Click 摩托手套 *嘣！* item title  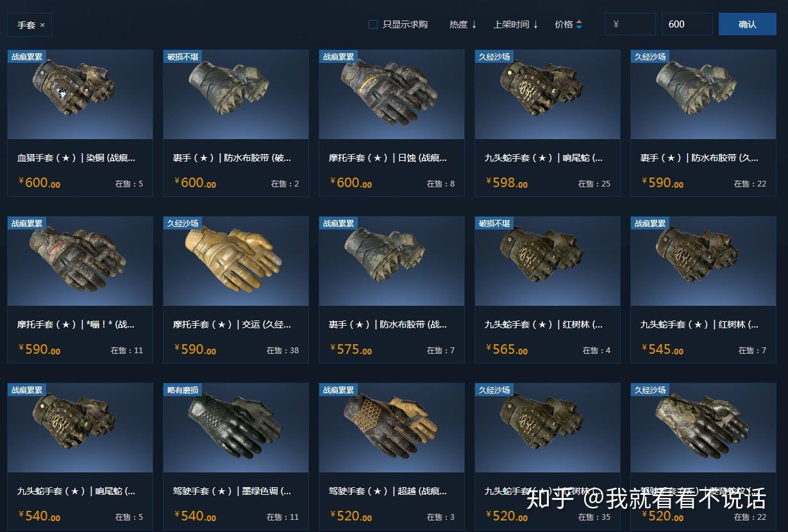coord(76,324)
